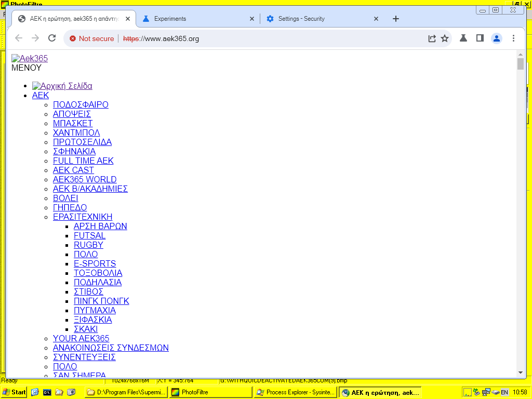Open the ΓΗΠΕΔΟ link

pos(70,207)
